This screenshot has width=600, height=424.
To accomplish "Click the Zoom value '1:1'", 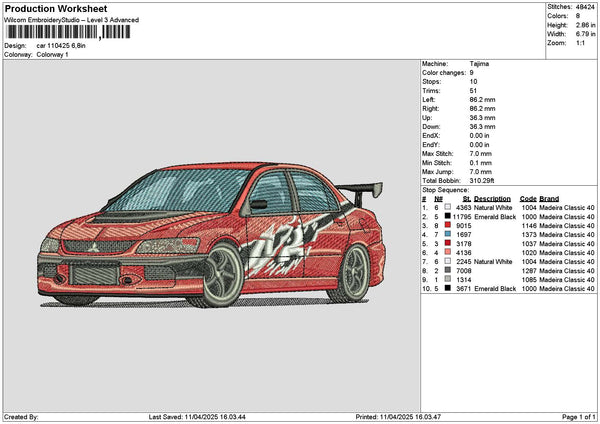I will click(x=580, y=43).
